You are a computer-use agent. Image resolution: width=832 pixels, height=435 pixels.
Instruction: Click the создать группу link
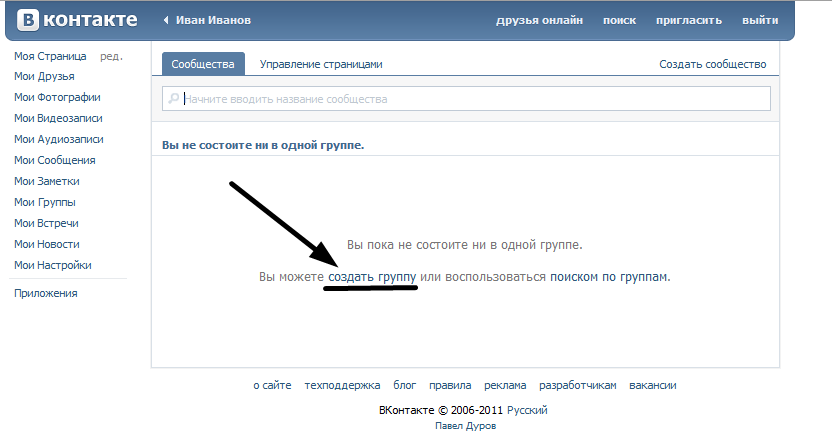(x=372, y=276)
